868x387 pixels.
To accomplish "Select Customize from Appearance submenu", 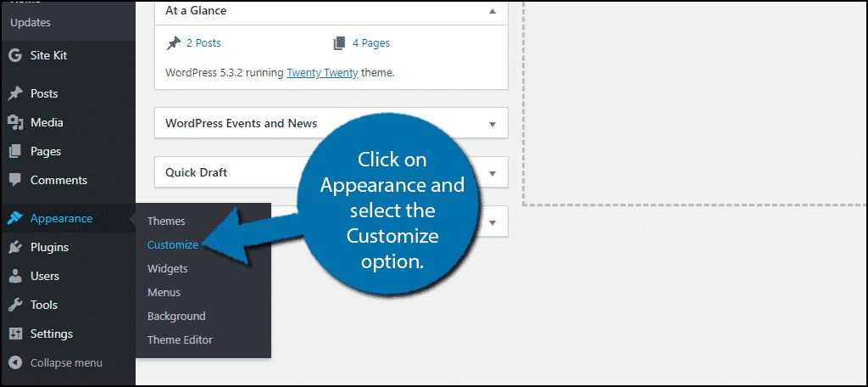I will coord(172,245).
